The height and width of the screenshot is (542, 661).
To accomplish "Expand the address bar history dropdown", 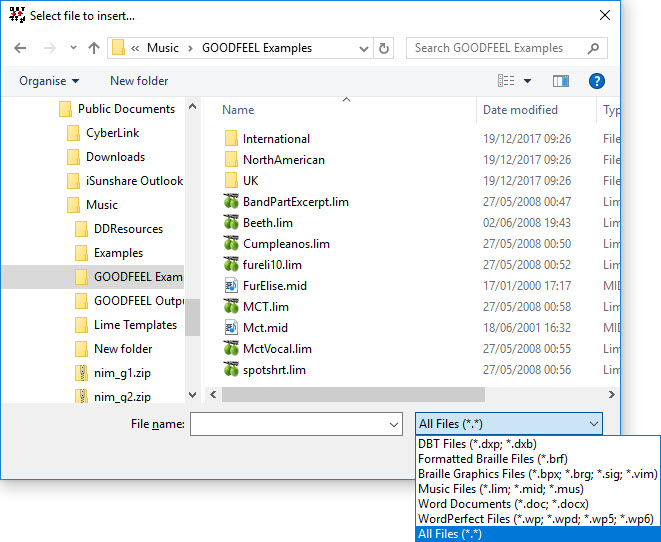I will click(x=364, y=48).
